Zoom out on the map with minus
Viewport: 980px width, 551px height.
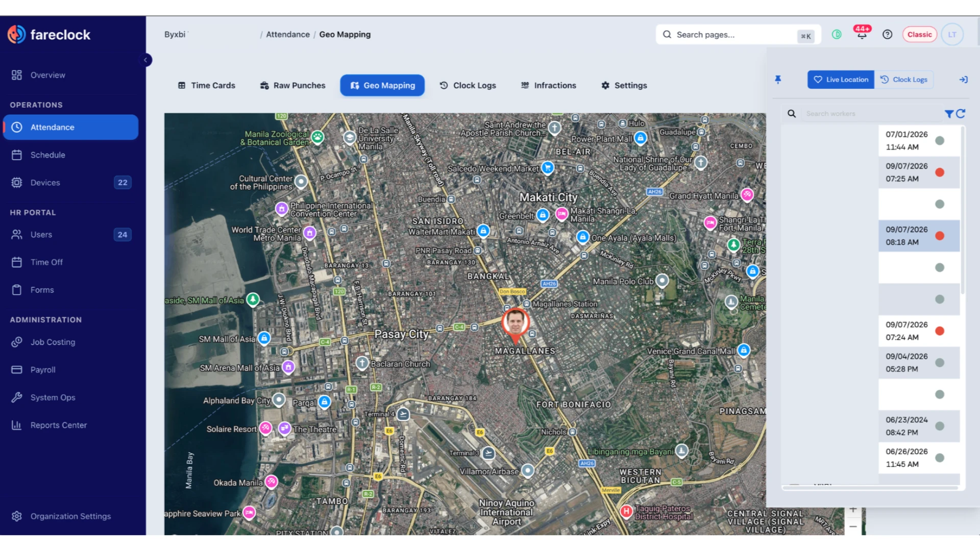click(x=853, y=526)
